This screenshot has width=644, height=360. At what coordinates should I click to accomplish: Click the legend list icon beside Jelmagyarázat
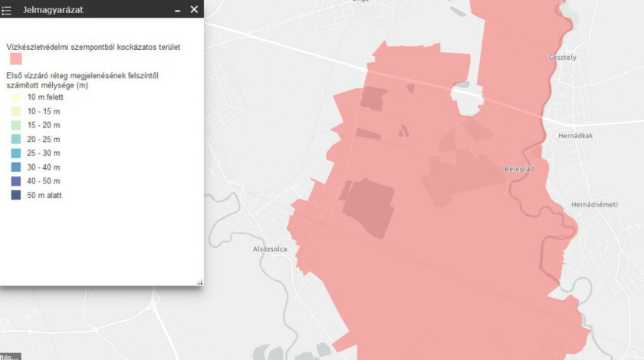pos(7,10)
